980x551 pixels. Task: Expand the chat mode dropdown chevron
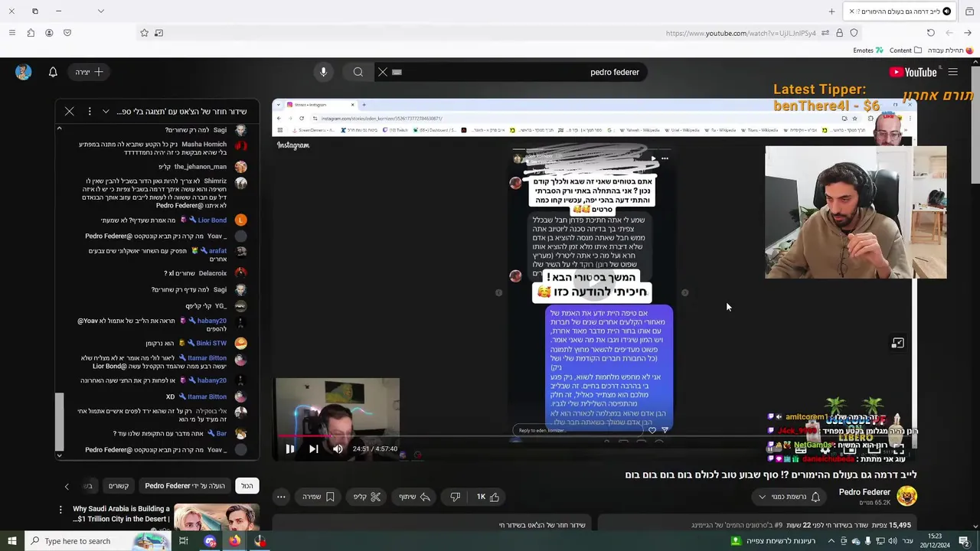(x=106, y=111)
